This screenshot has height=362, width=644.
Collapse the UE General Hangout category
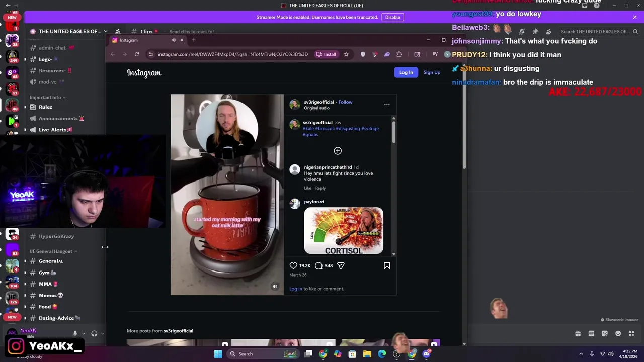pyautogui.click(x=53, y=251)
